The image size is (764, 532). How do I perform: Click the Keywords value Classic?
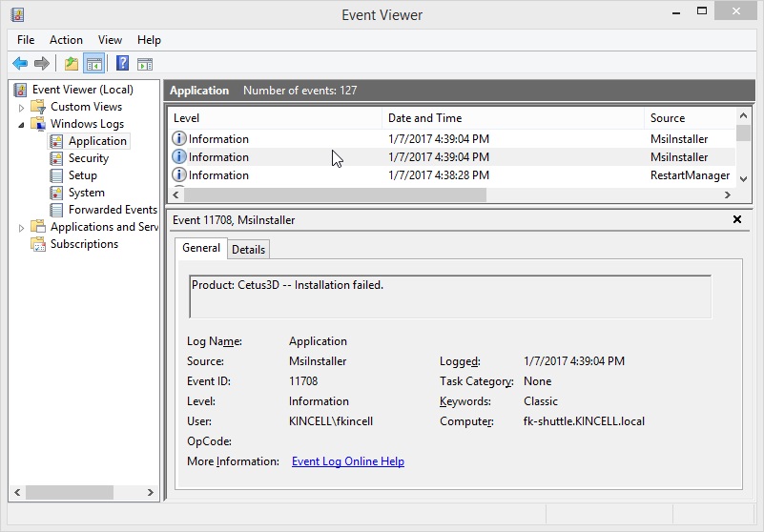(541, 401)
